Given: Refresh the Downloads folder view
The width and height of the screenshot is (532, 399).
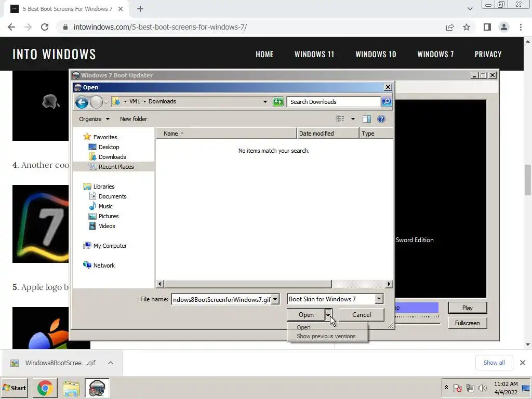Looking at the screenshot, I should pos(278,102).
